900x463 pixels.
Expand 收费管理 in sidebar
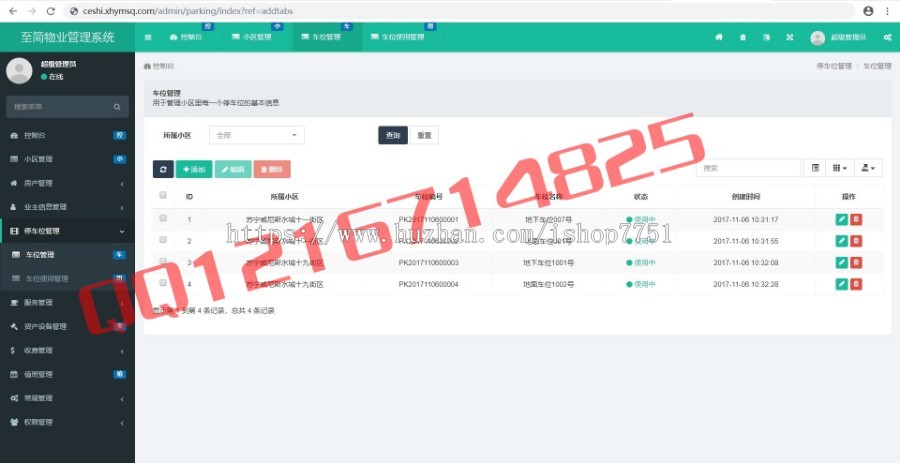(x=67, y=351)
